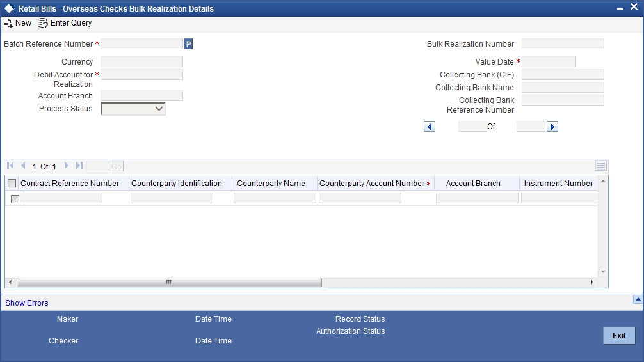Screen dimensions: 644x362
Task: Click the diamond icon in title bar
Action: 9,8
